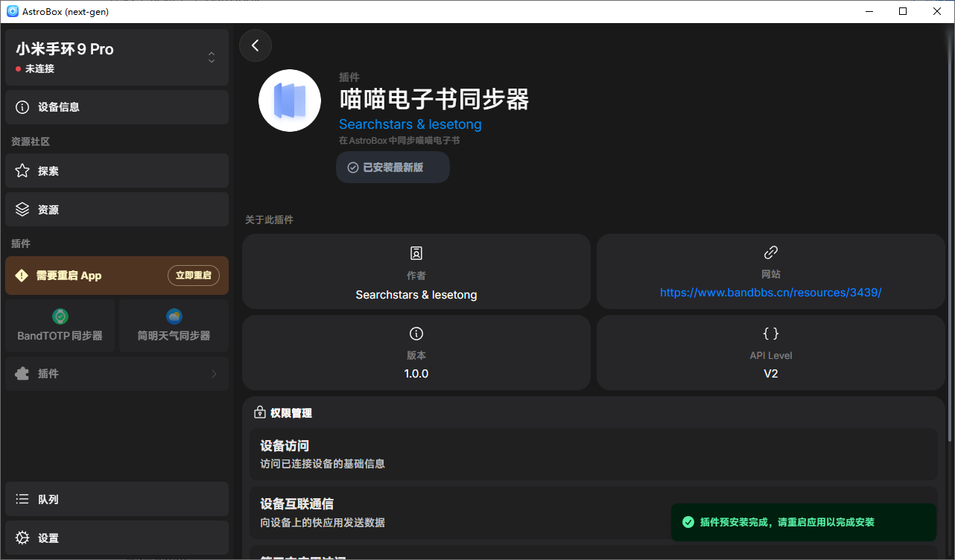The height and width of the screenshot is (560, 955).
Task: Click the star icon beside 探索
Action: [22, 171]
